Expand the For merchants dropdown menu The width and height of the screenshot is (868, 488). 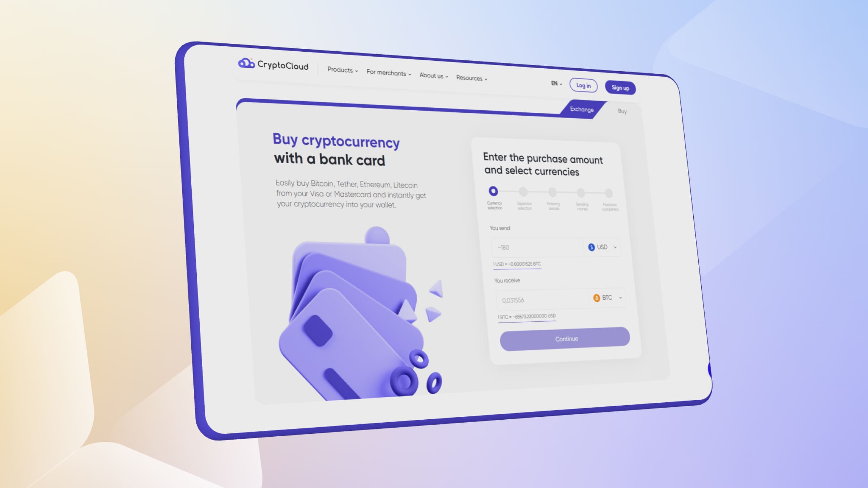388,73
